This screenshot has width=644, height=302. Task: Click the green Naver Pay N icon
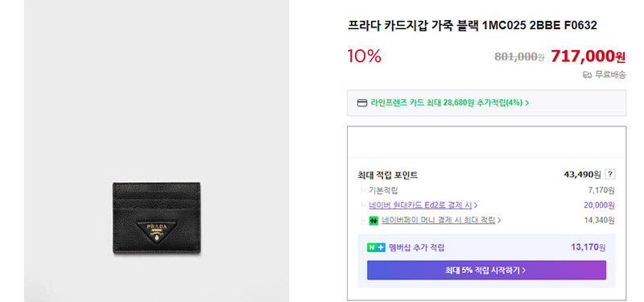pyautogui.click(x=374, y=221)
